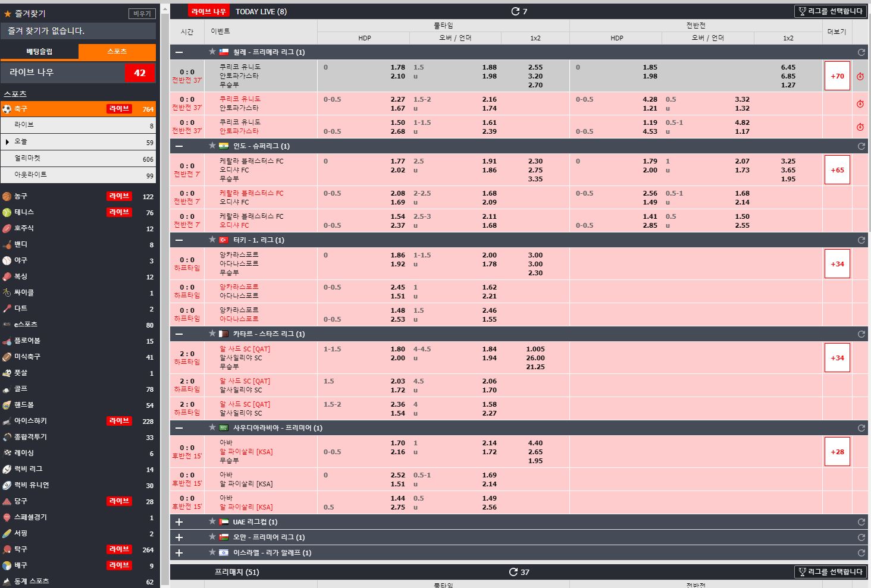Click the refresh icon beside prematch header

point(513,572)
